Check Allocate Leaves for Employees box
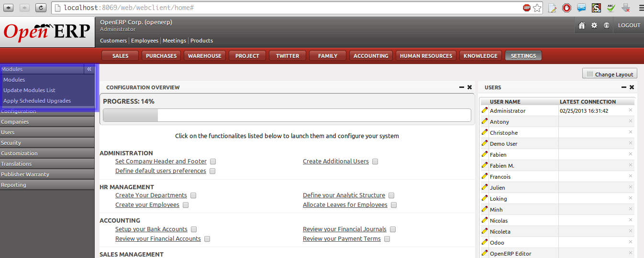Screen dimensions: 644x258 point(394,205)
